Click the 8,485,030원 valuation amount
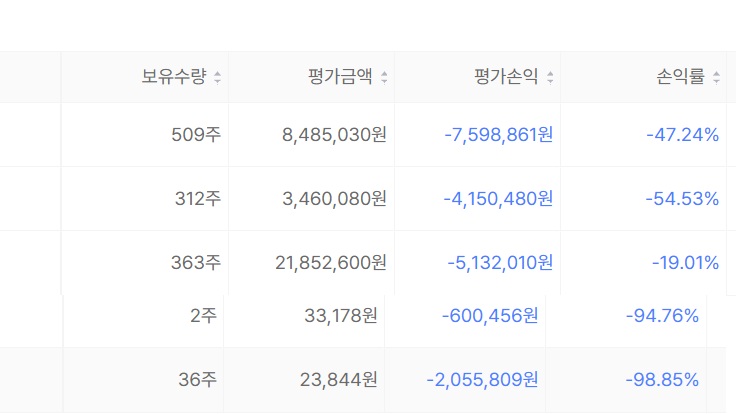 pyautogui.click(x=334, y=135)
